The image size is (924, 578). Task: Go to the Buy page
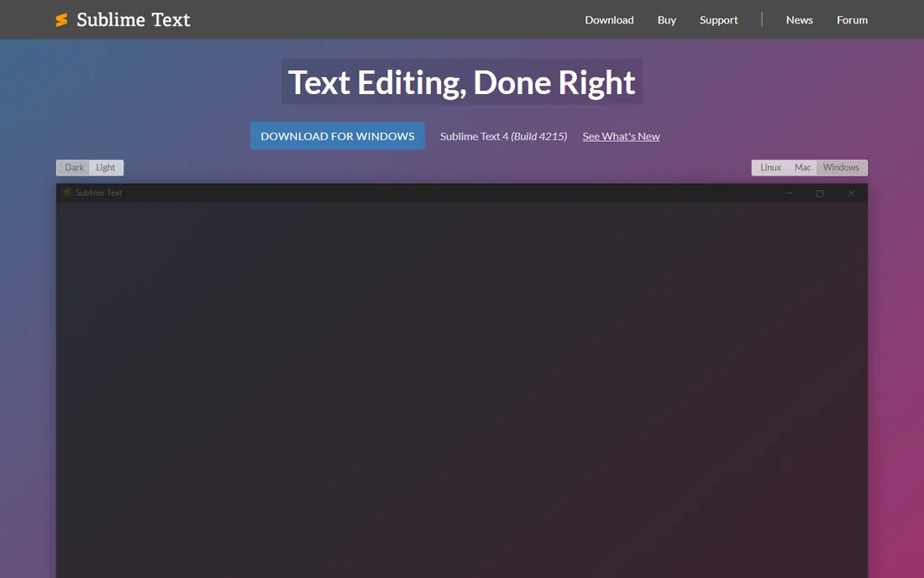point(666,19)
